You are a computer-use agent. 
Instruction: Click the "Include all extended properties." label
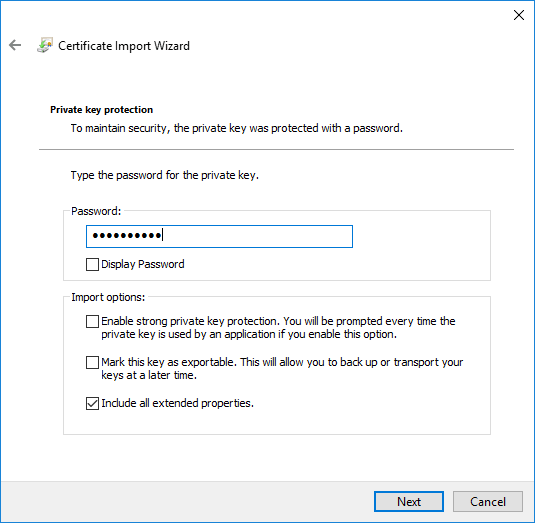tap(177, 403)
